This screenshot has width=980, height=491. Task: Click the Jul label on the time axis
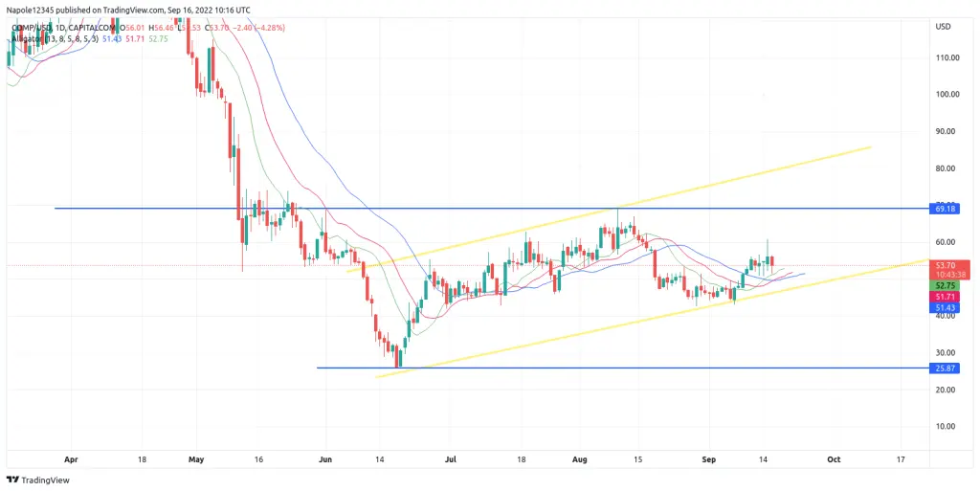pyautogui.click(x=451, y=458)
